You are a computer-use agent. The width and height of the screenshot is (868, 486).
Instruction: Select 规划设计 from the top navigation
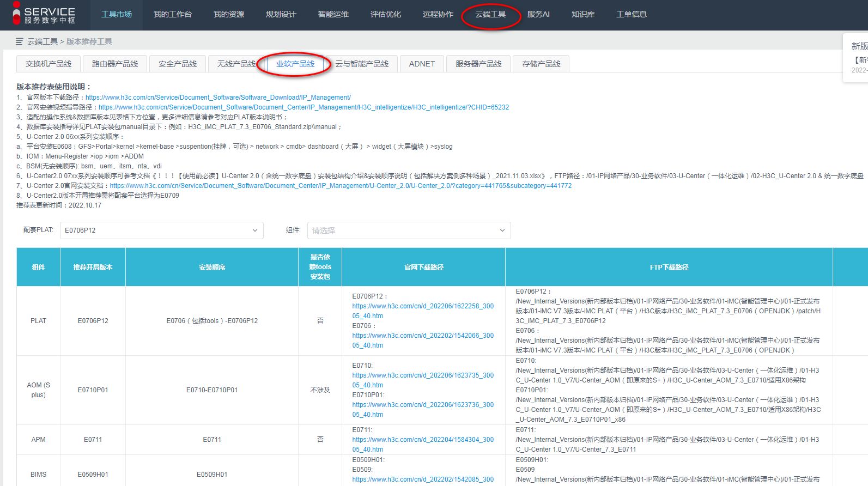click(281, 14)
